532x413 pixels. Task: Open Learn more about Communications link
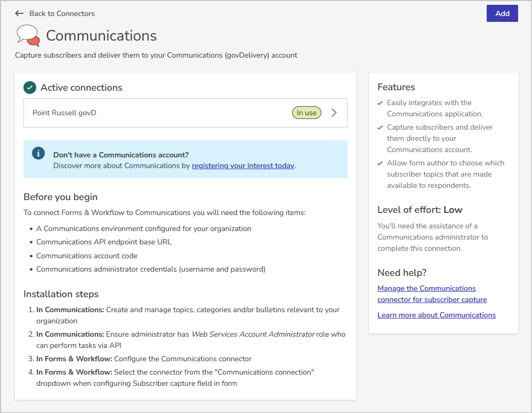(x=437, y=315)
